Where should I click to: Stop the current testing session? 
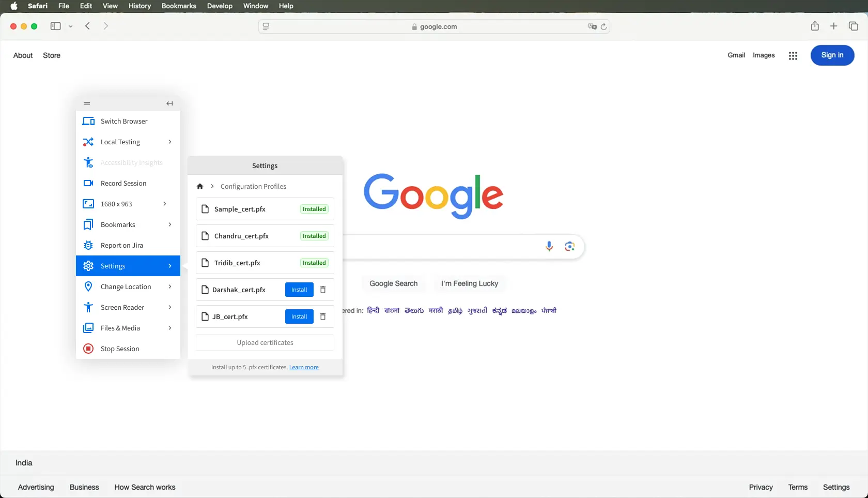pos(120,349)
